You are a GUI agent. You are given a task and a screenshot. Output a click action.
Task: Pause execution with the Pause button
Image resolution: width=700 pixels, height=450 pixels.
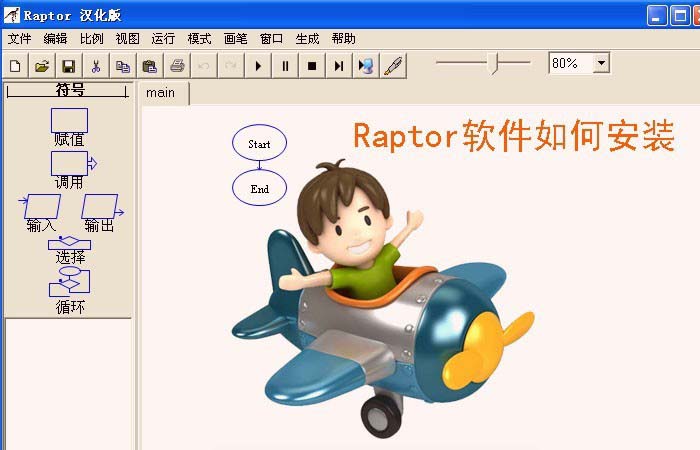point(285,66)
